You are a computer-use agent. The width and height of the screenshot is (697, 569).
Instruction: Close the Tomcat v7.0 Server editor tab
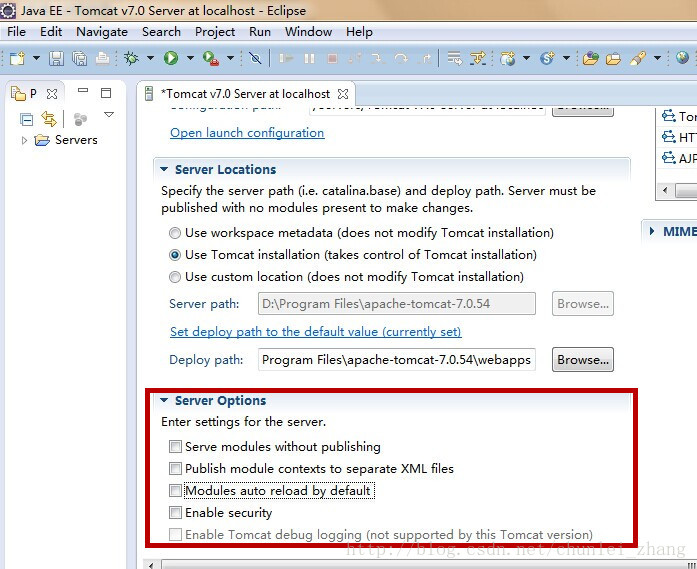tap(343, 94)
